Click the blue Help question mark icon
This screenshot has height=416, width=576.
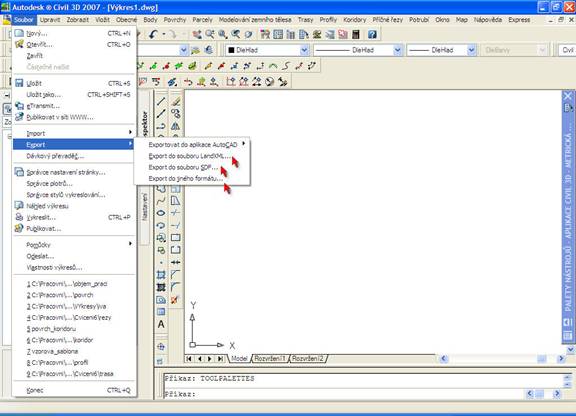pyautogui.click(x=372, y=35)
